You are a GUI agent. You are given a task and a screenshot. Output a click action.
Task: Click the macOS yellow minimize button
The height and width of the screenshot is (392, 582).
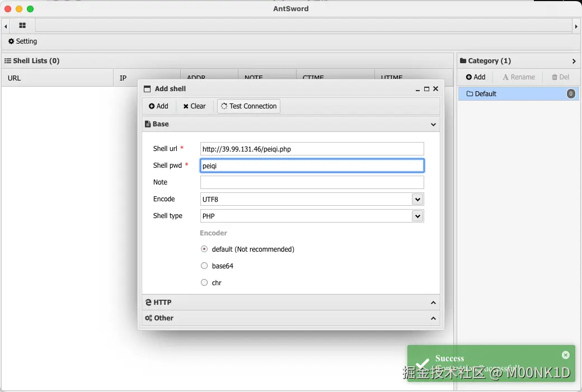tap(19, 9)
